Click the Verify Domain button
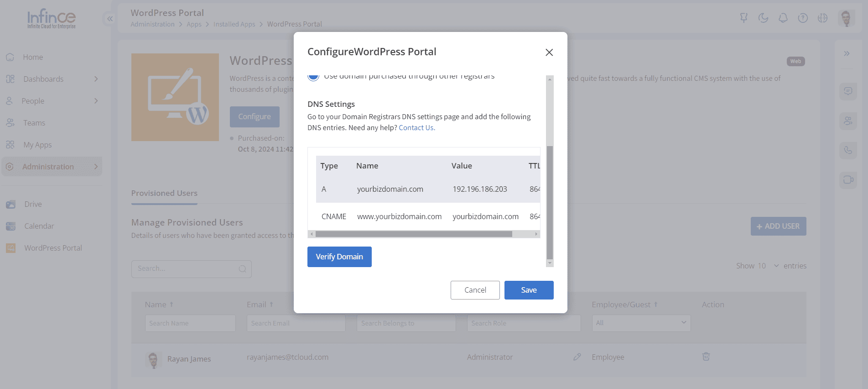This screenshot has width=868, height=389. coord(339,257)
